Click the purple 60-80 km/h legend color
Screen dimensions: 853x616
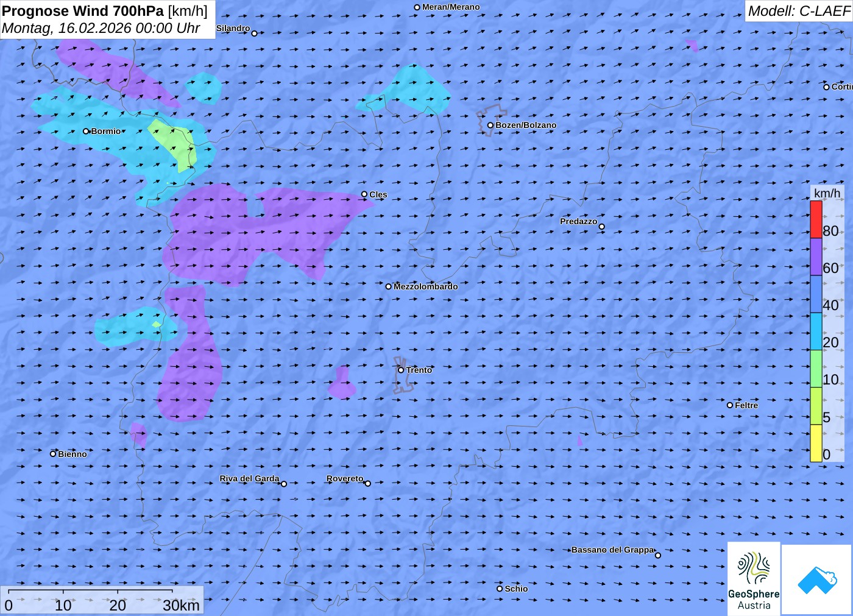[x=816, y=257]
